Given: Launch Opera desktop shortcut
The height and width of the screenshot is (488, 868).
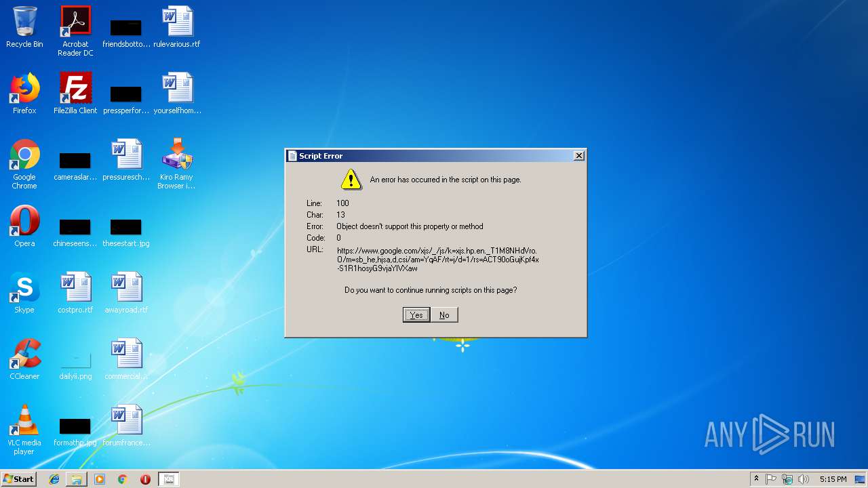Looking at the screenshot, I should click(24, 227).
